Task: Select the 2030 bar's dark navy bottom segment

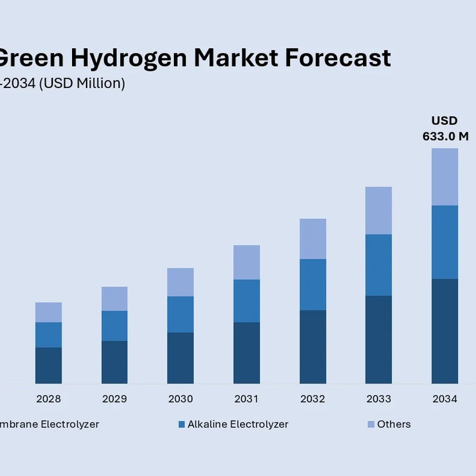Action: click(180, 358)
